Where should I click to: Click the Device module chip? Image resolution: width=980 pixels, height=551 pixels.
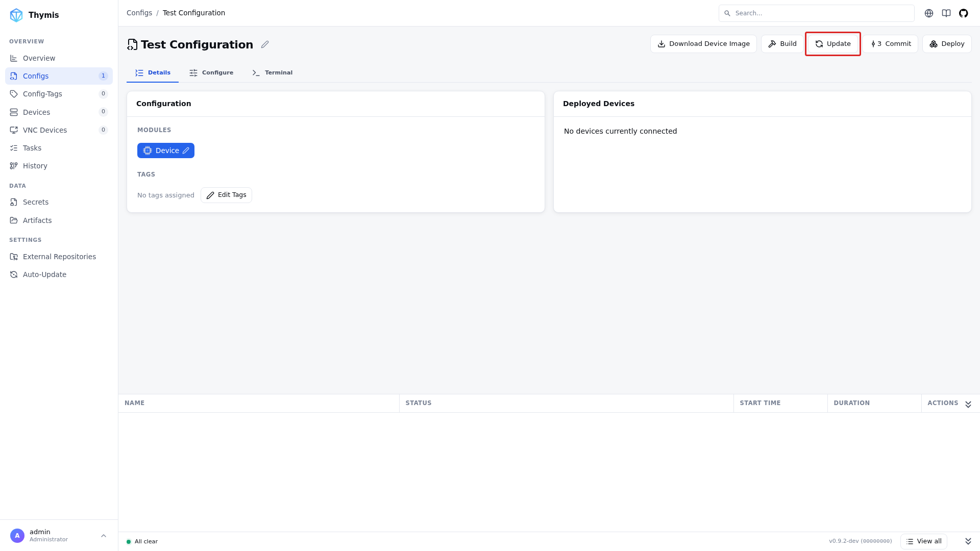(166, 151)
